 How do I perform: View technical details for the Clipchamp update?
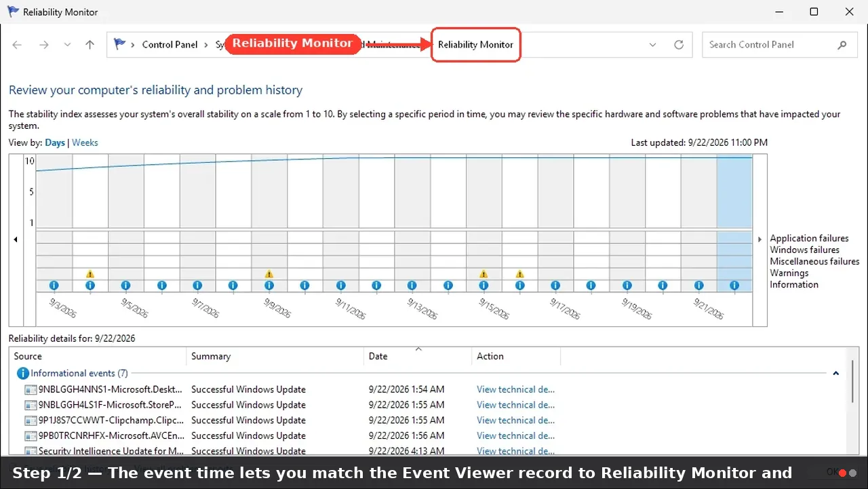(x=515, y=420)
